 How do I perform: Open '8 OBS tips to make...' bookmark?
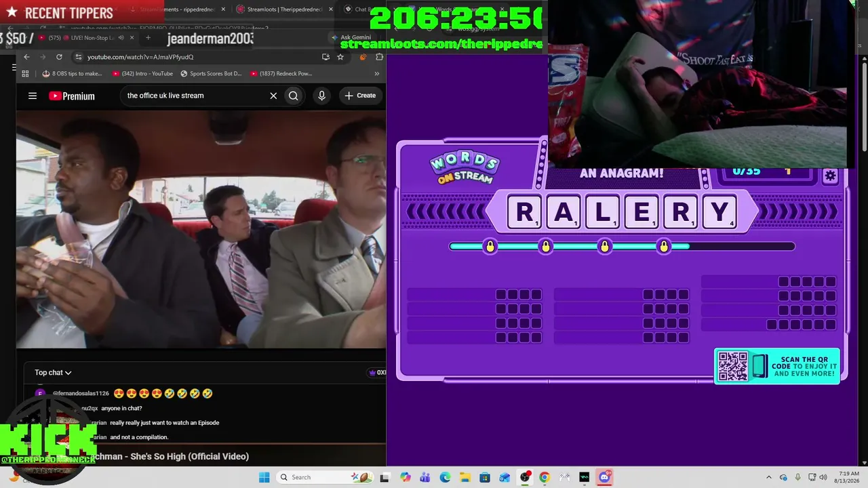click(72, 73)
